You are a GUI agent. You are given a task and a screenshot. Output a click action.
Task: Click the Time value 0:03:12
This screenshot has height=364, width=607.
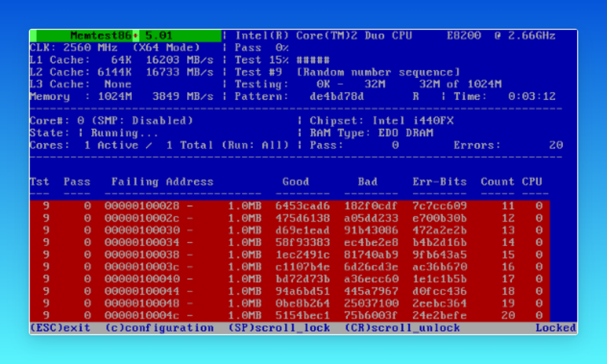click(x=532, y=97)
